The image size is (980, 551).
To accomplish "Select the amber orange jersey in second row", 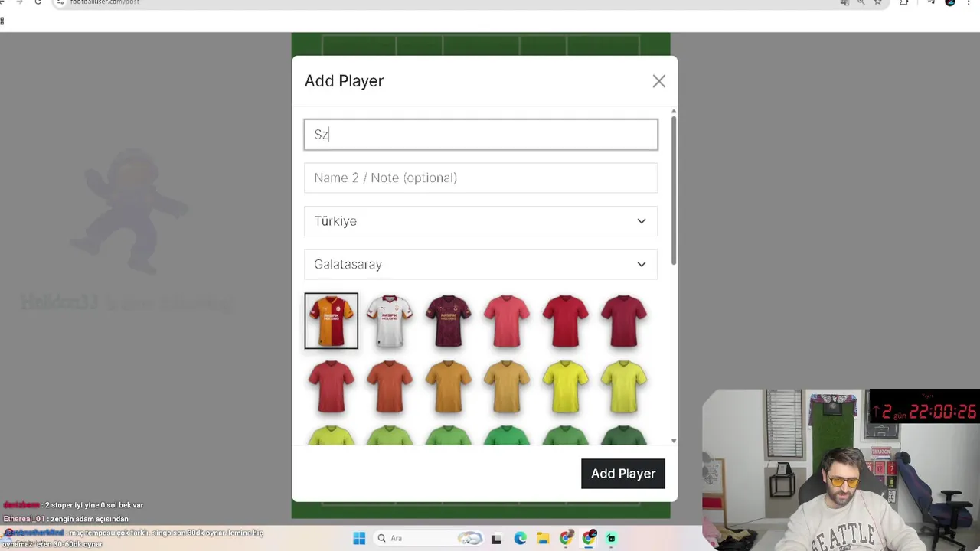I will [x=448, y=386].
